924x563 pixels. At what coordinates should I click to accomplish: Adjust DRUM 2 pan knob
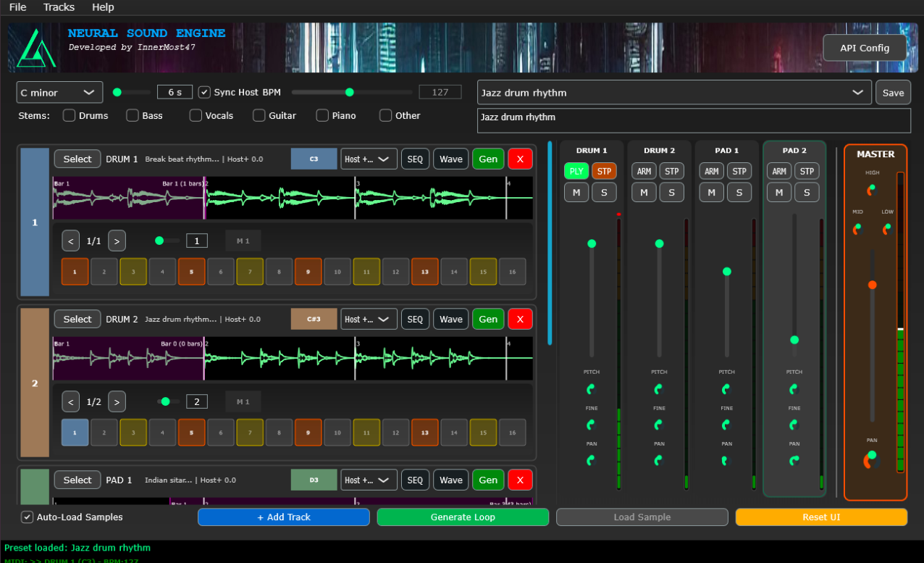pos(658,460)
